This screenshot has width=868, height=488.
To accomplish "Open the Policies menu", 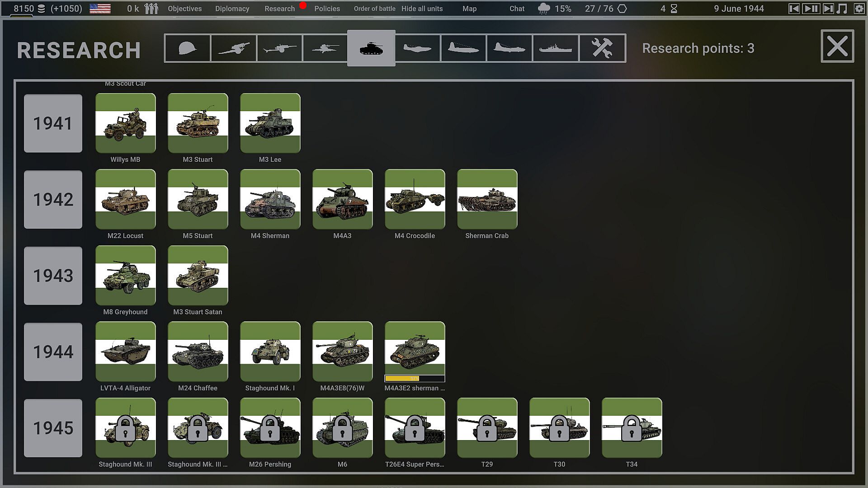I will click(327, 9).
